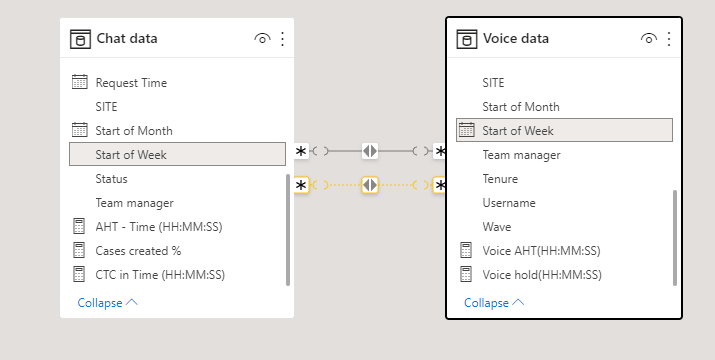Image resolution: width=715 pixels, height=360 pixels.
Task: Select Start of Week in Voice data
Action: click(564, 130)
